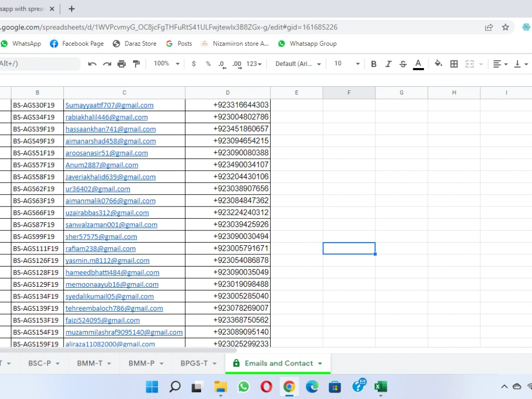Viewport: 532px width, 399px height.
Task: Select cell BS-AGS39F19
Action: tap(37, 129)
